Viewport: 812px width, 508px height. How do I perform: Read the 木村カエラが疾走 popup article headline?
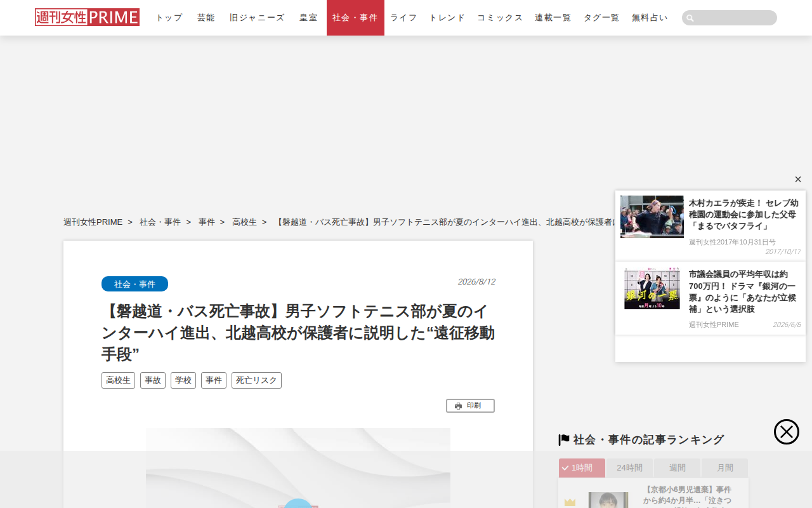pyautogui.click(x=744, y=215)
